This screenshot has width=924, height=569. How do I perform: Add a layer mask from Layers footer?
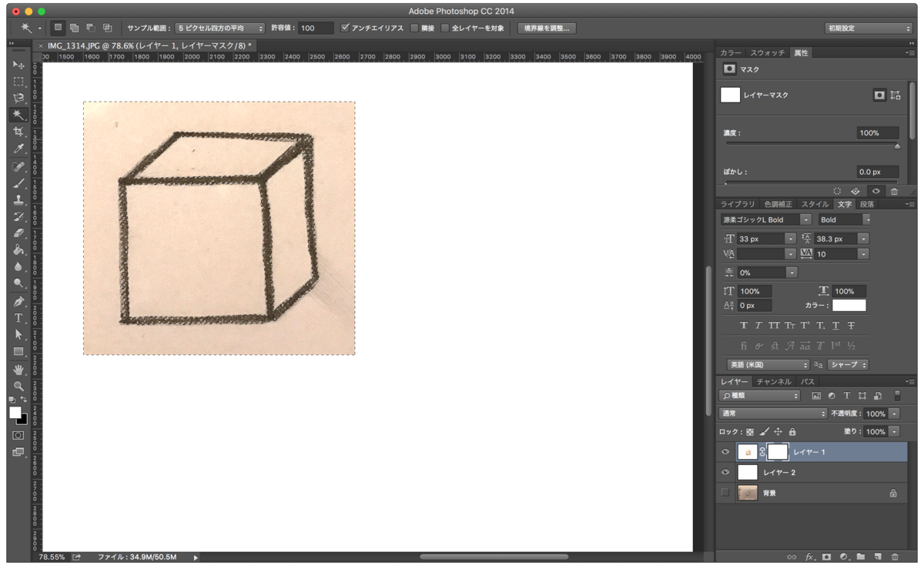826,556
